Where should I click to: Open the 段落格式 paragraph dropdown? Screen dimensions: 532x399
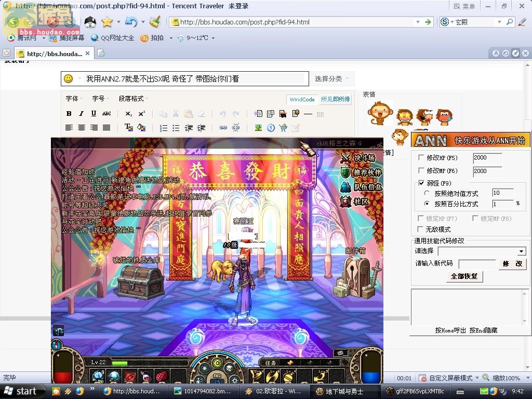pos(134,98)
